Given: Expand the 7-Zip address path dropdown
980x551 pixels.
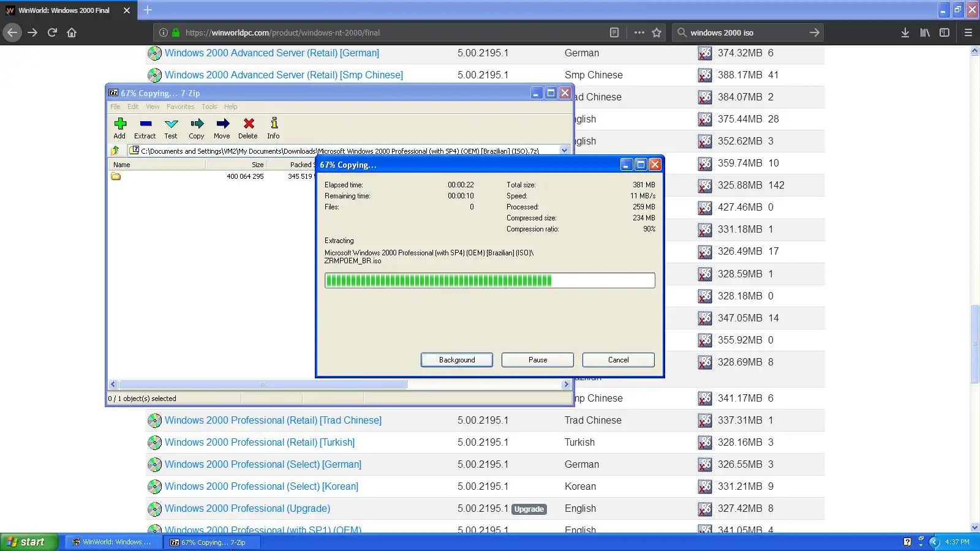Looking at the screenshot, I should [x=564, y=150].
